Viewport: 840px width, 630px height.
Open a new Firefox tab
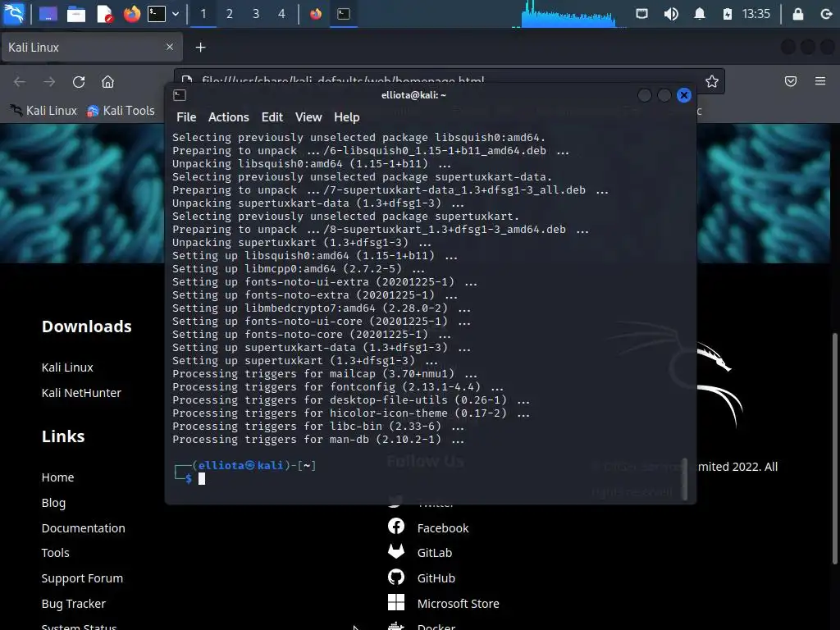click(200, 47)
